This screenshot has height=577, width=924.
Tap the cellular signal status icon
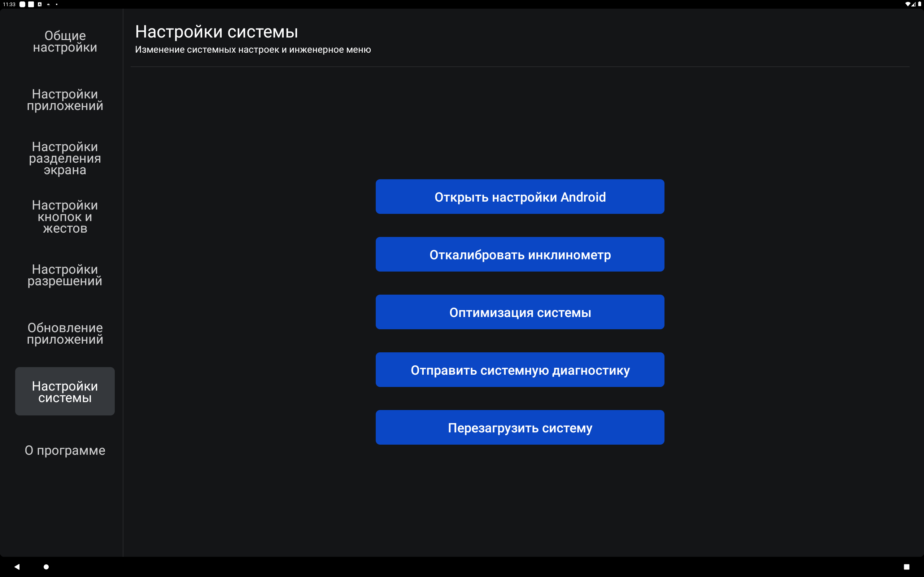[914, 4]
